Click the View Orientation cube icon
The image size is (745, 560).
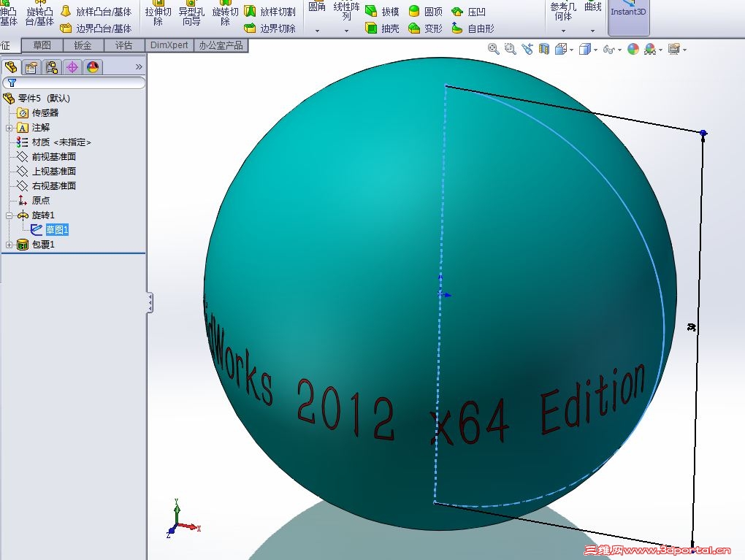coord(561,49)
